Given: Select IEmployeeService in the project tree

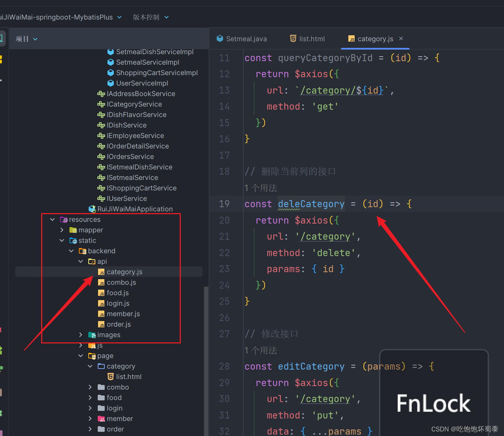Looking at the screenshot, I should (x=135, y=136).
